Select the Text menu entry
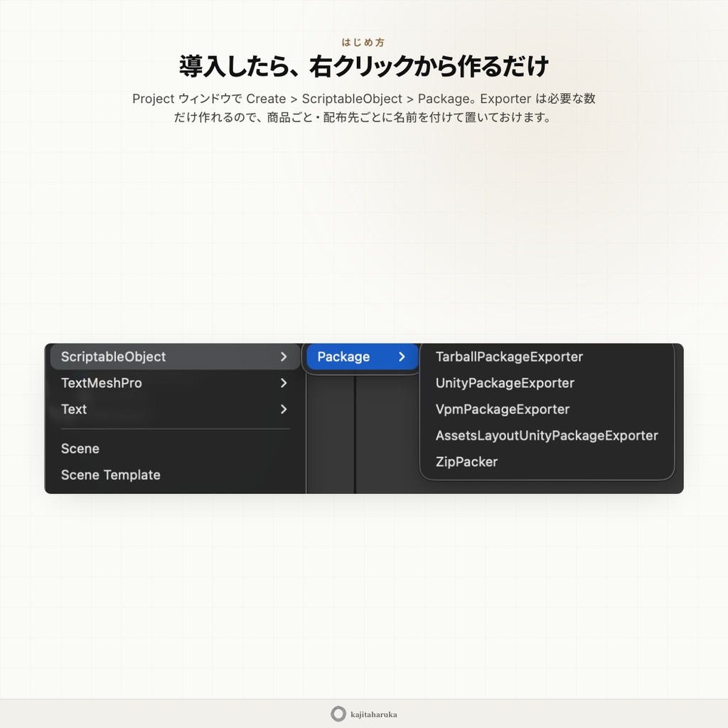The image size is (728, 728). [x=175, y=409]
